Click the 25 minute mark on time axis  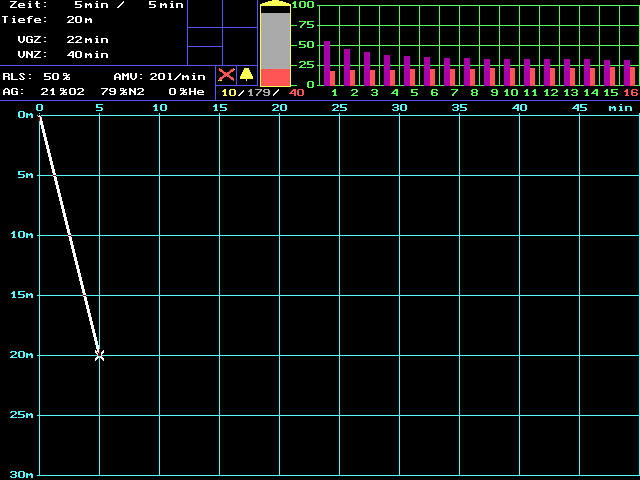point(340,107)
